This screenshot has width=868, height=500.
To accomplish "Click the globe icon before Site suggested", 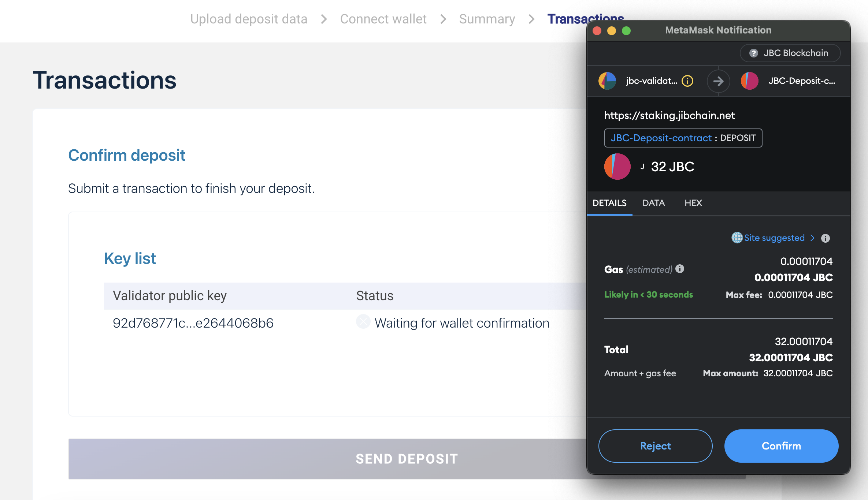I will coord(737,238).
